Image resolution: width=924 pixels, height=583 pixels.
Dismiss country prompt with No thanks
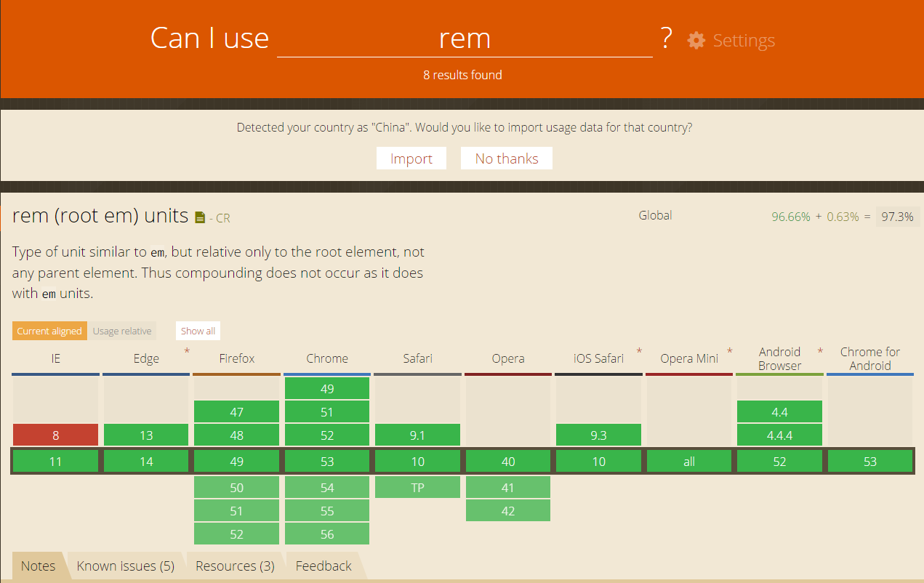pyautogui.click(x=507, y=158)
